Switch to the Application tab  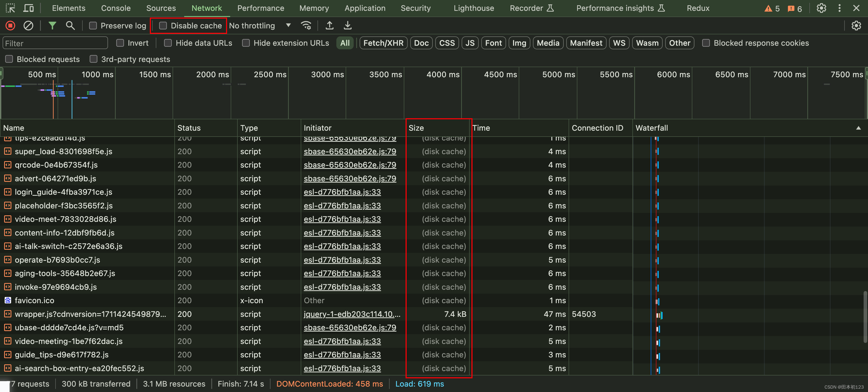point(365,8)
